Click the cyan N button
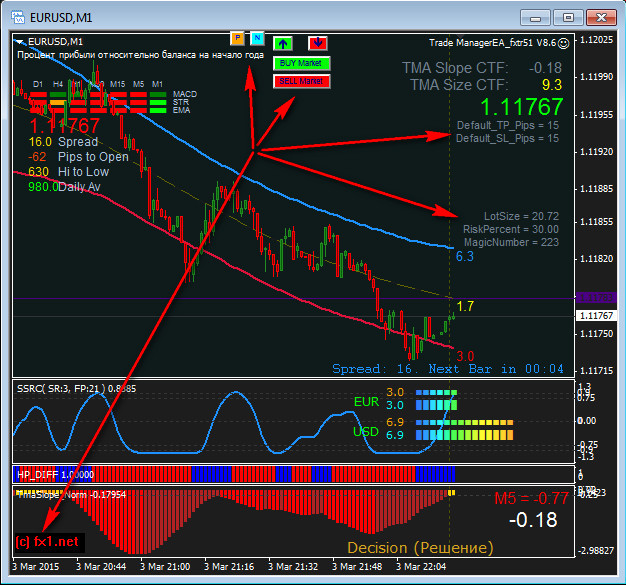Viewport: 626px width, 585px height. click(x=258, y=38)
